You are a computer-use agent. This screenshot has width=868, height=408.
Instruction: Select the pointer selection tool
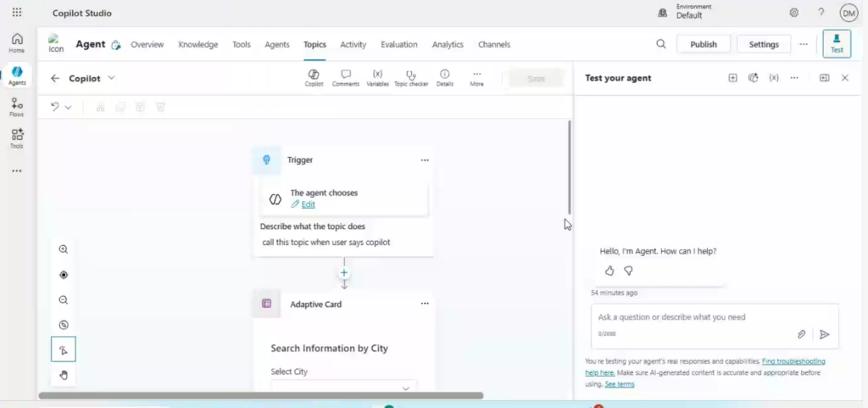tap(64, 349)
